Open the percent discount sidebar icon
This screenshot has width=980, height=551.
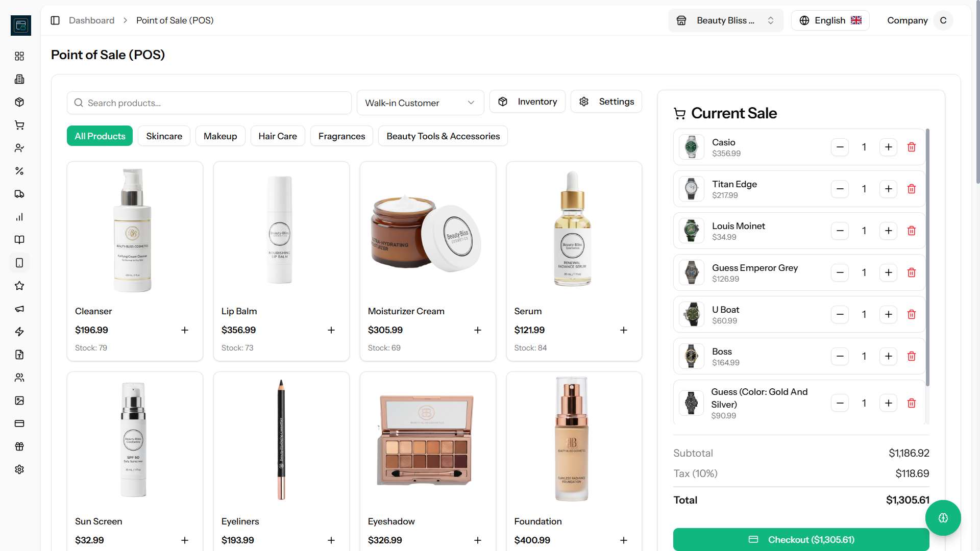click(19, 171)
